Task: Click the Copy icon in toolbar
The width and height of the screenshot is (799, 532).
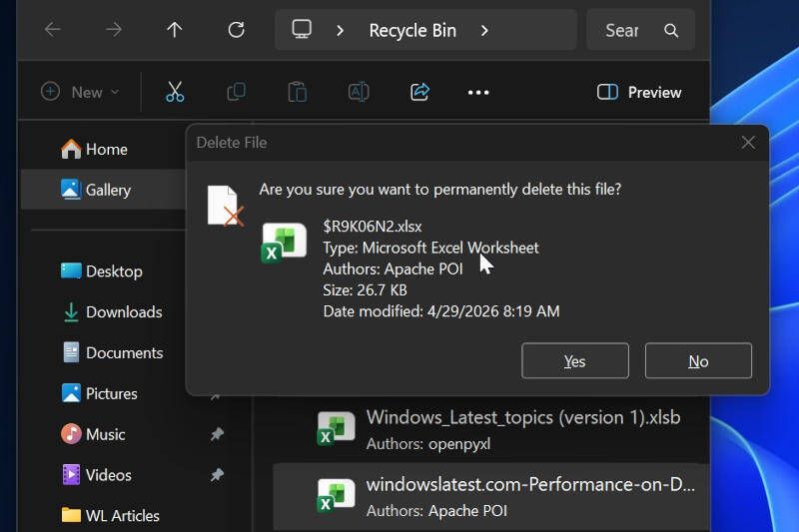Action: [236, 92]
